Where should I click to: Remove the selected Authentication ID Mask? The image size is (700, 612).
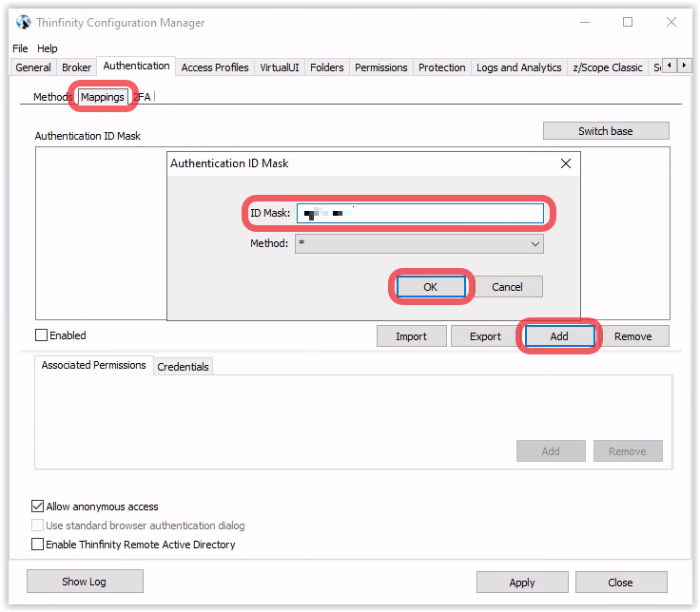point(633,336)
